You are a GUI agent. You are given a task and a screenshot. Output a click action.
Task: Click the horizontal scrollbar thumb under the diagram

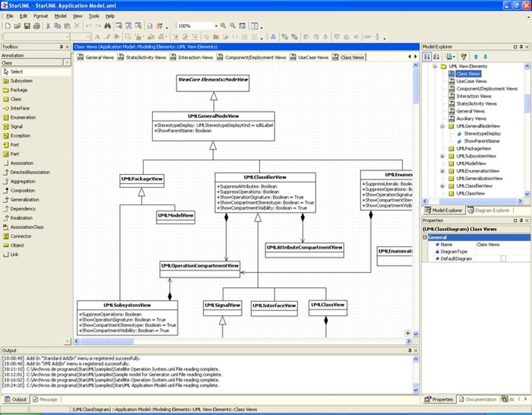tap(107, 341)
